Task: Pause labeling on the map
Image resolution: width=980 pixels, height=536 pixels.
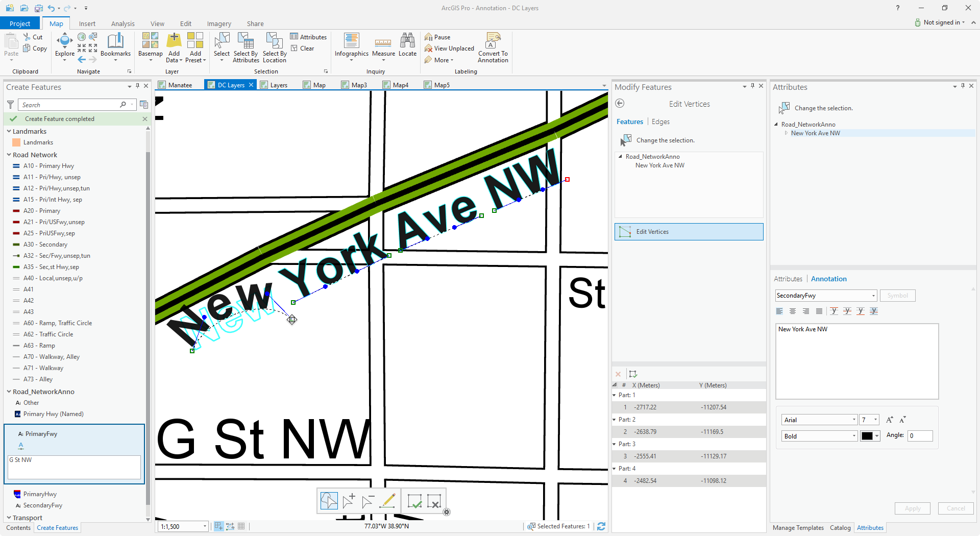Action: (x=437, y=37)
